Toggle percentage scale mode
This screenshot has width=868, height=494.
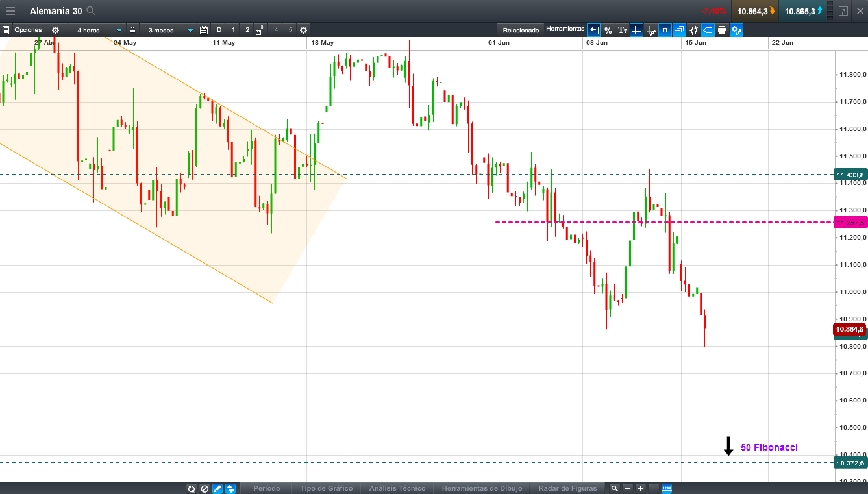pyautogui.click(x=608, y=30)
